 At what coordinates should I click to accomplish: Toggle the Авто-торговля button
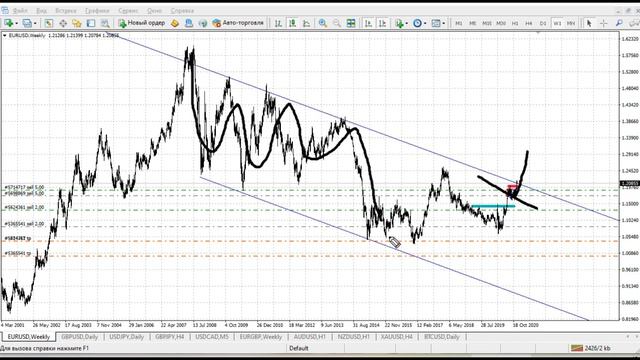(x=238, y=23)
